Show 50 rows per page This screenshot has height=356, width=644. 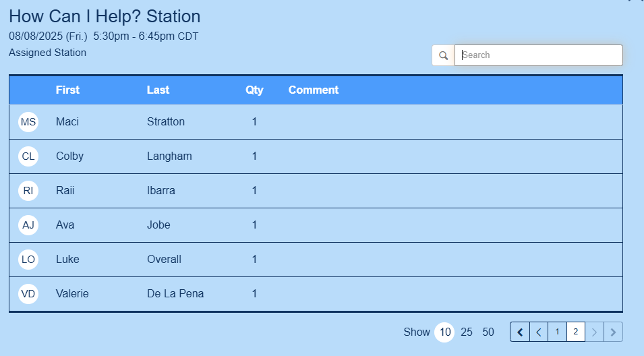[488, 332]
